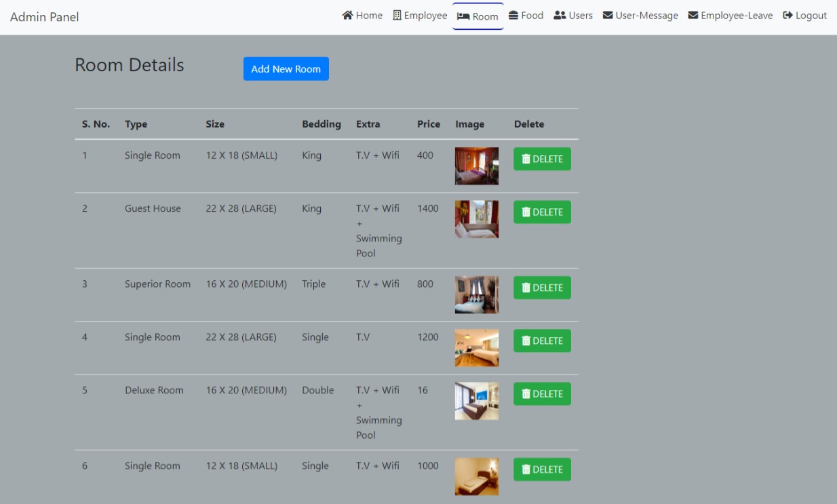Go to the Food page
Image resolution: width=837 pixels, height=504 pixels.
(526, 15)
